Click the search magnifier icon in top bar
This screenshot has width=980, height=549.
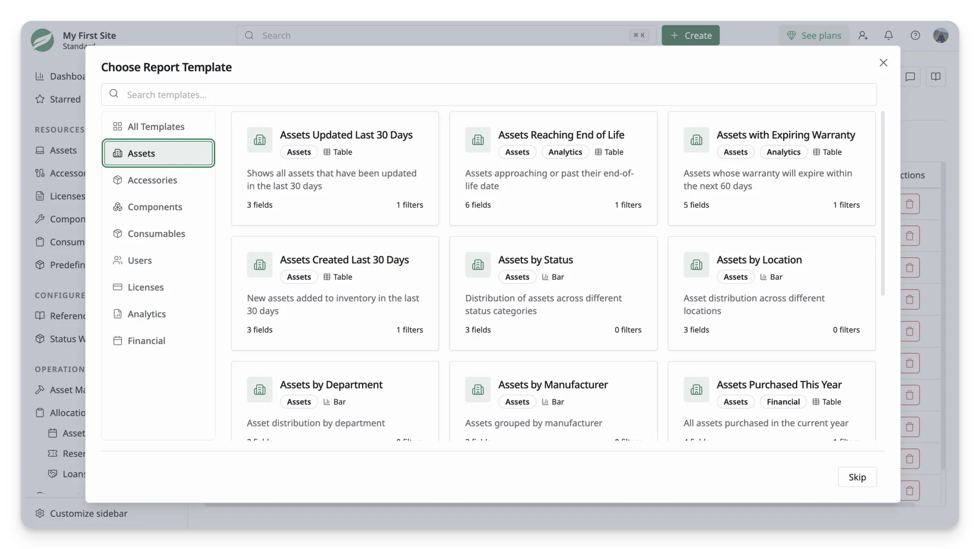coord(249,35)
